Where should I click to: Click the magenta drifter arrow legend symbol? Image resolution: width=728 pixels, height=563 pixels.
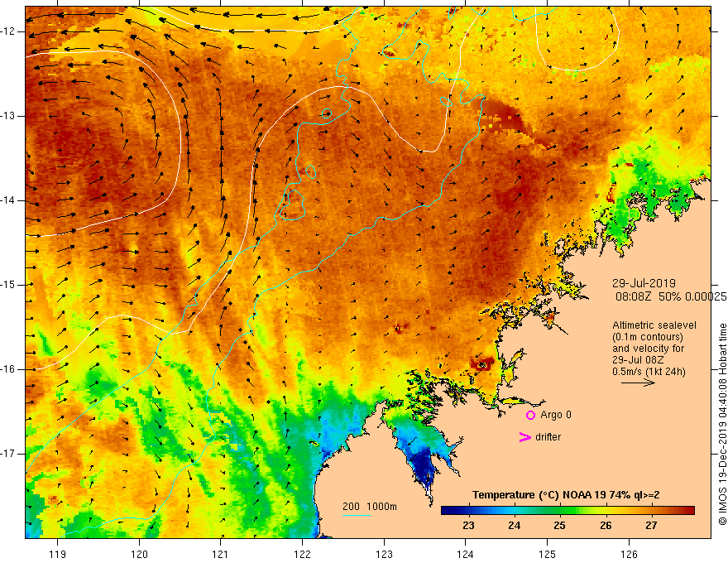[524, 437]
